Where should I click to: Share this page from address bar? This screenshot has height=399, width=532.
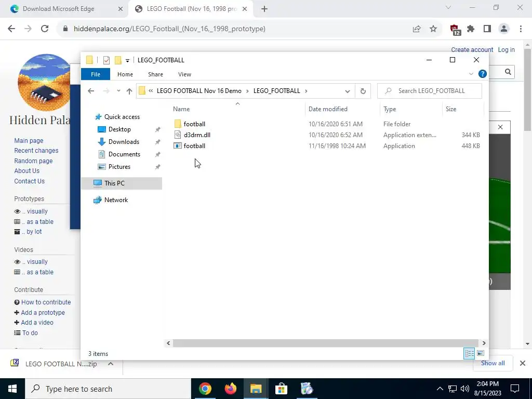click(417, 29)
